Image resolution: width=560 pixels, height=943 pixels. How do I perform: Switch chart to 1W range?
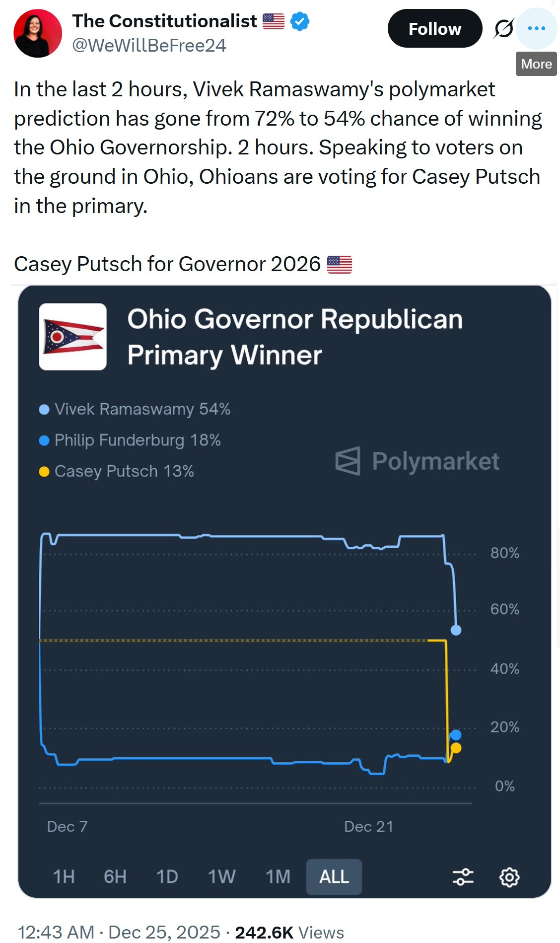pyautogui.click(x=221, y=877)
